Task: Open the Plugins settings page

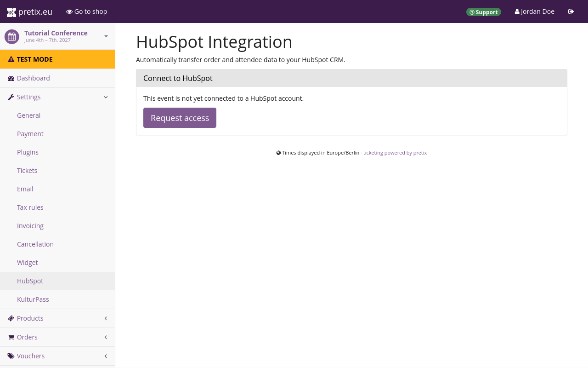Action: pos(28,152)
